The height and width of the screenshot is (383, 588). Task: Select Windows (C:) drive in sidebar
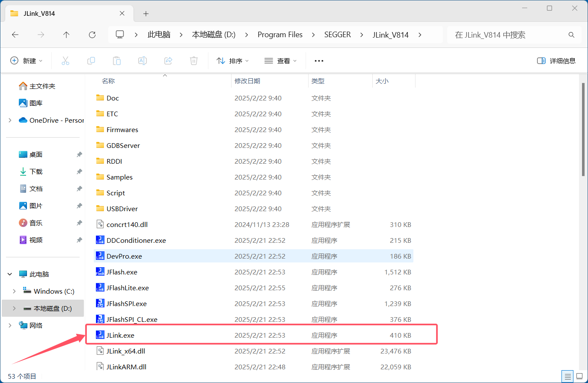pos(49,291)
